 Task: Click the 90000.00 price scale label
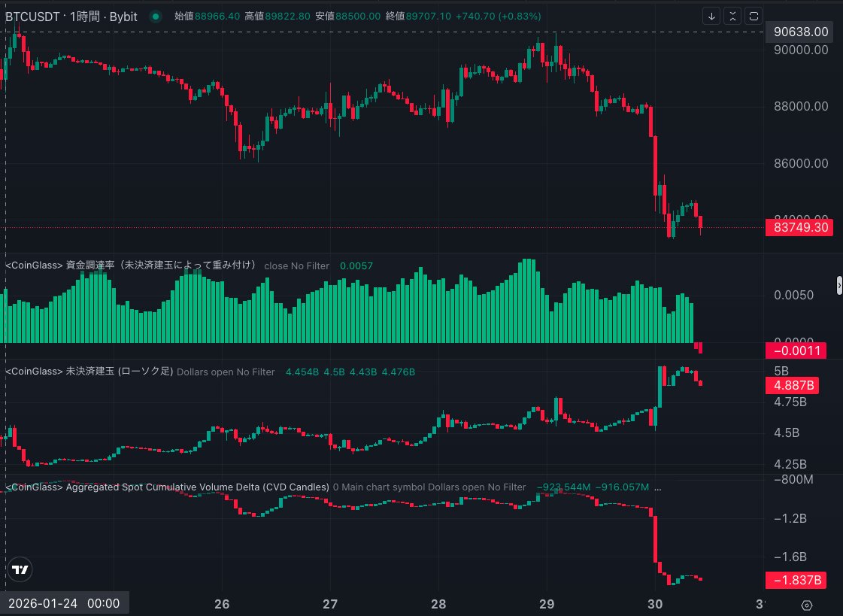(x=801, y=50)
